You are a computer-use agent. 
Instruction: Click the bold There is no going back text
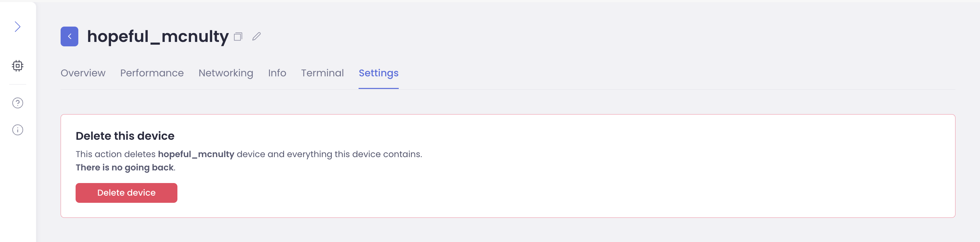click(x=124, y=167)
